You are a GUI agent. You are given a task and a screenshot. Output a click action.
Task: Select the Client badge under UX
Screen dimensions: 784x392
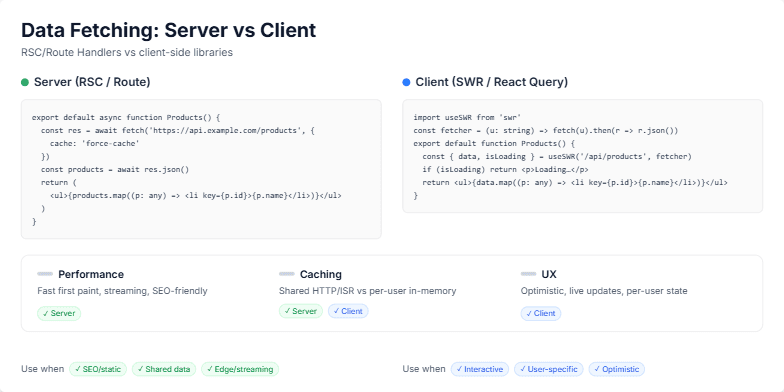540,314
